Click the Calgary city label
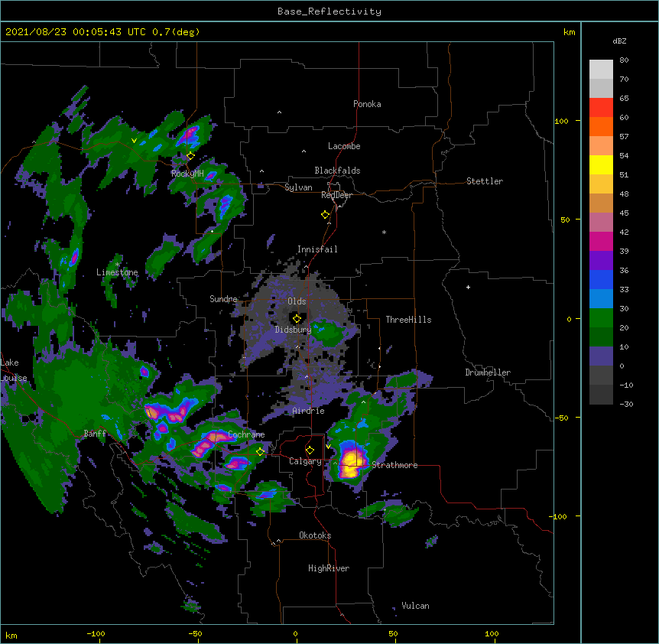Screen dimensions: 659x644 tap(305, 461)
